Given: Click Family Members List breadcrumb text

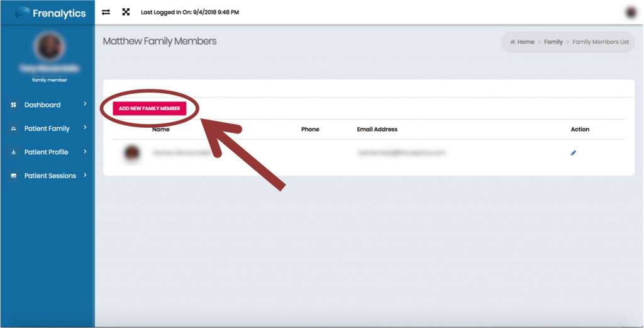Looking at the screenshot, I should 601,42.
